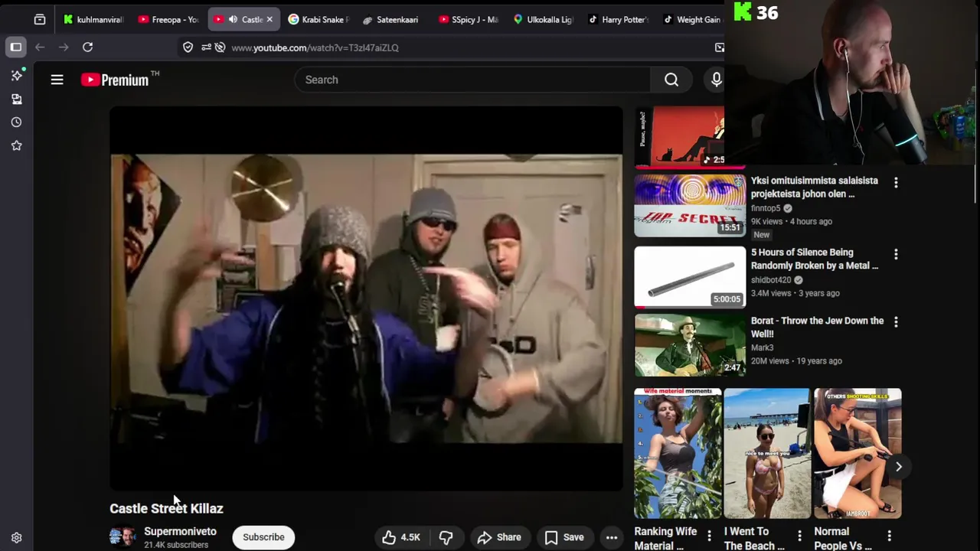Dislike the video with thumbs down
Screen dimensions: 980x551
446,537
